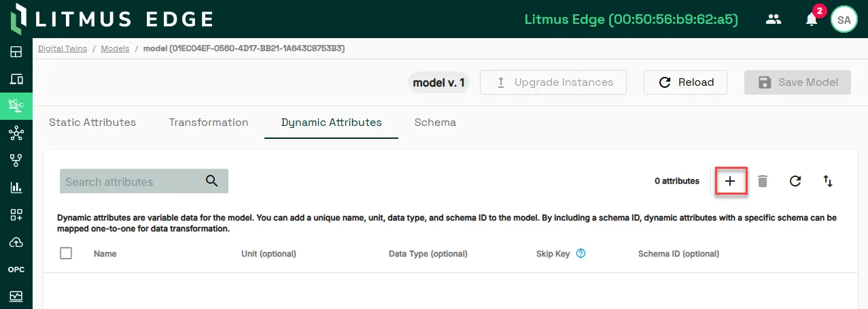Click the Upgrade Instances button
Image resolution: width=868 pixels, height=309 pixels.
553,82
